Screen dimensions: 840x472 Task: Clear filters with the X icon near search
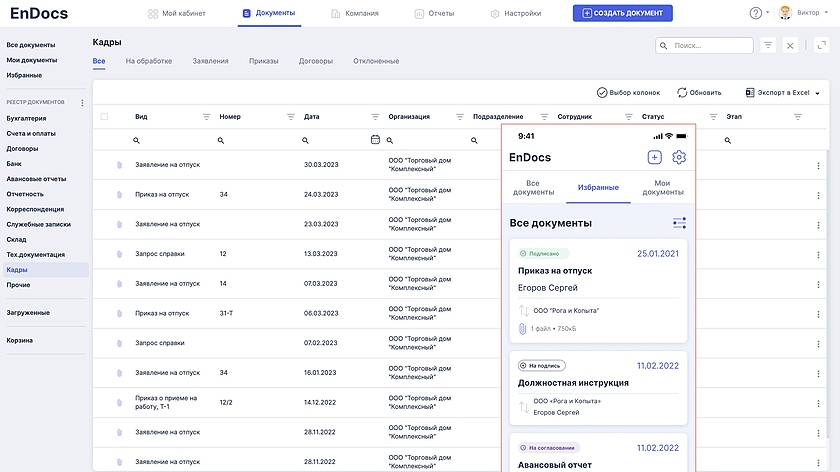[x=790, y=45]
